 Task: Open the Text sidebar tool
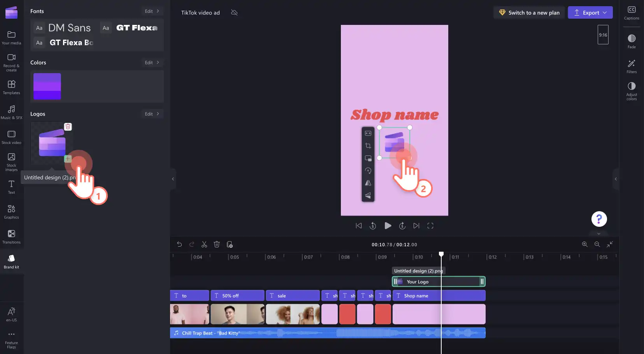[x=11, y=187]
